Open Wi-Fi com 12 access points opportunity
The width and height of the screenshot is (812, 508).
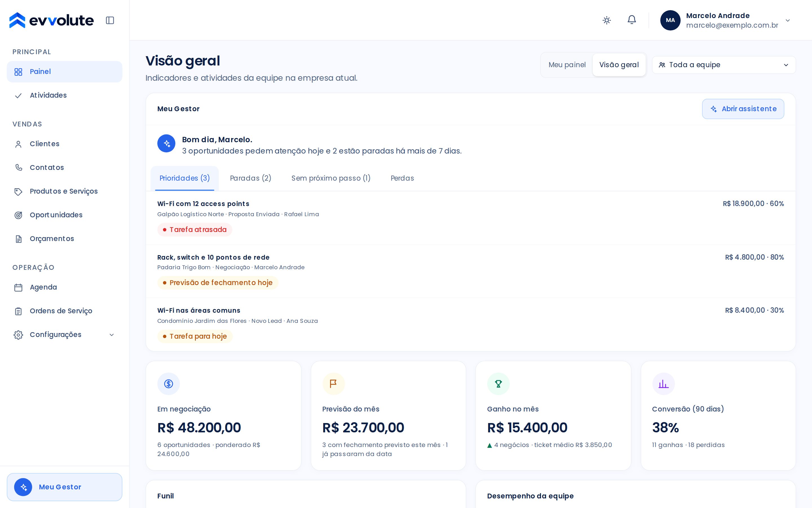(x=203, y=204)
